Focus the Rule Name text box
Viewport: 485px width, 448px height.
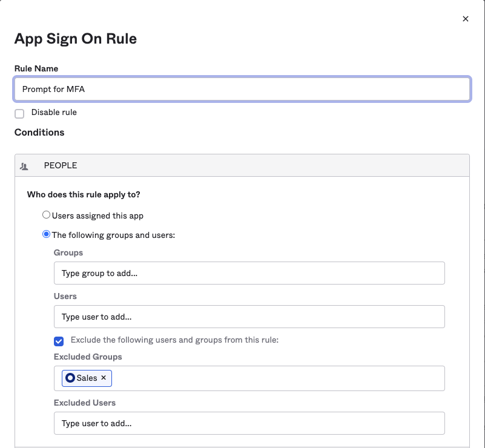point(242,89)
